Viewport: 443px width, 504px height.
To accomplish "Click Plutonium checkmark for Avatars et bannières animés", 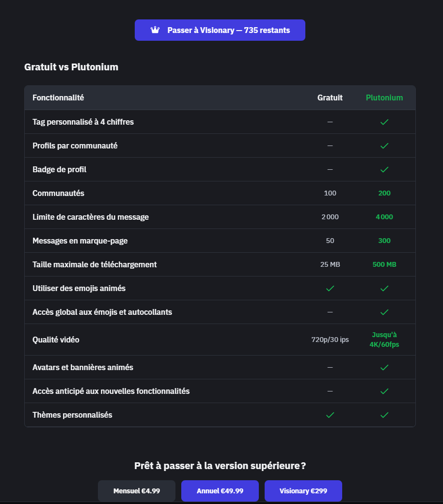I will [384, 367].
